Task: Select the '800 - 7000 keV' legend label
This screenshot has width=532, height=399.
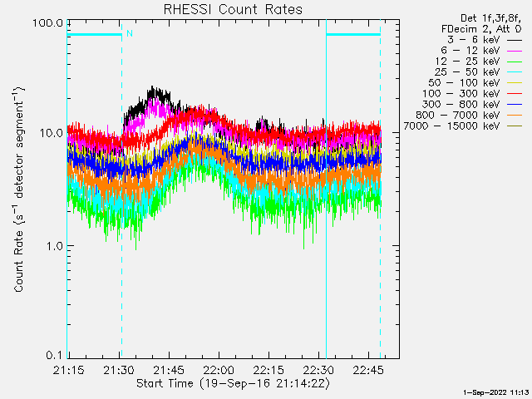Action: click(x=458, y=116)
